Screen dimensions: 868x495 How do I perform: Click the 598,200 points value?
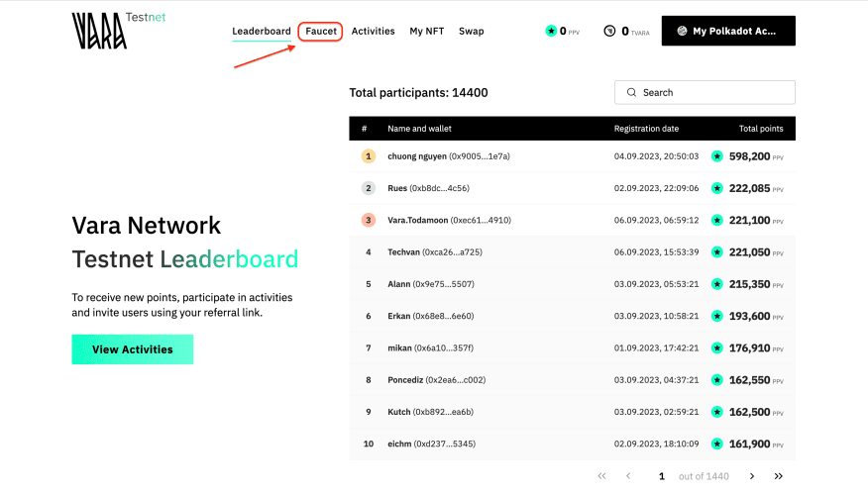[749, 156]
